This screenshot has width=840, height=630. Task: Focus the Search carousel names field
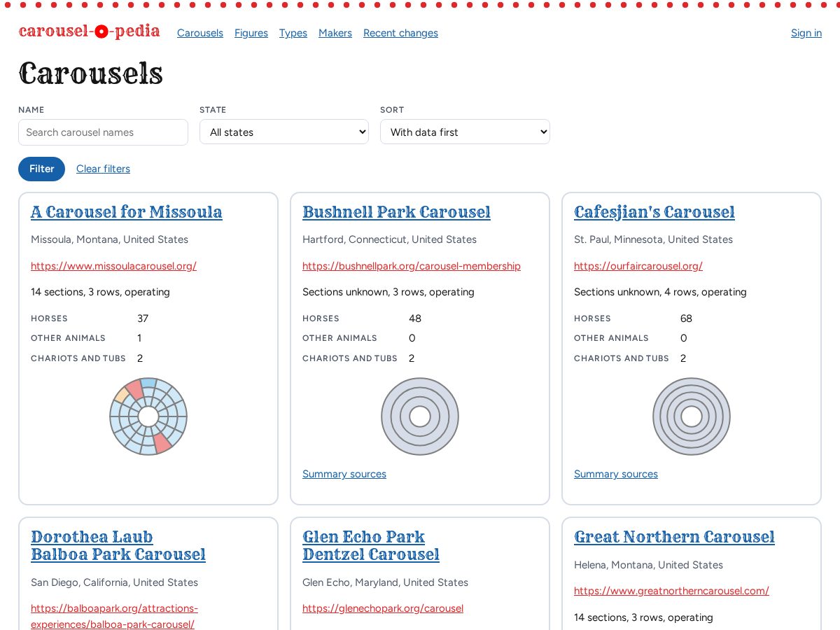(x=103, y=132)
